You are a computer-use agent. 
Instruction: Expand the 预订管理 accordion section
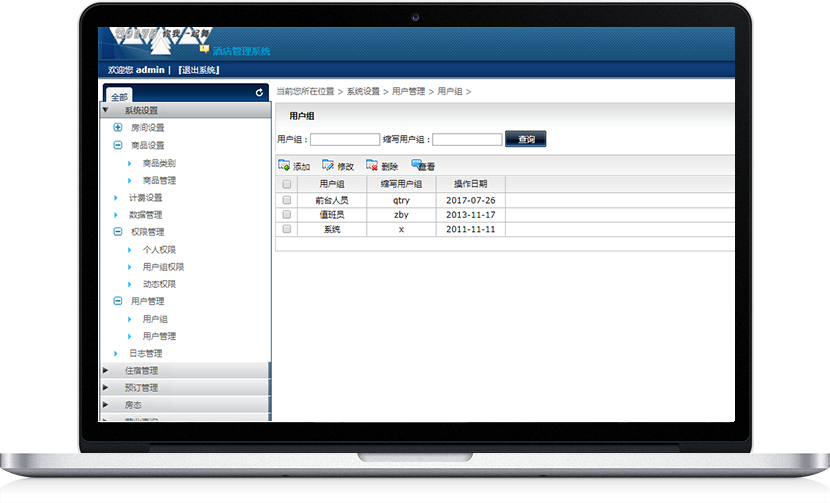point(106,388)
